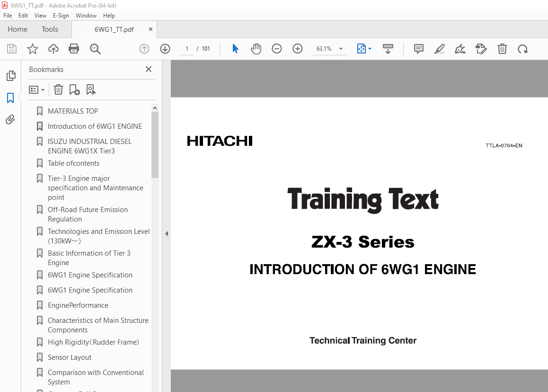The width and height of the screenshot is (548, 392).
Task: Open Technologies and Emission Level bookmark
Action: [x=98, y=236]
